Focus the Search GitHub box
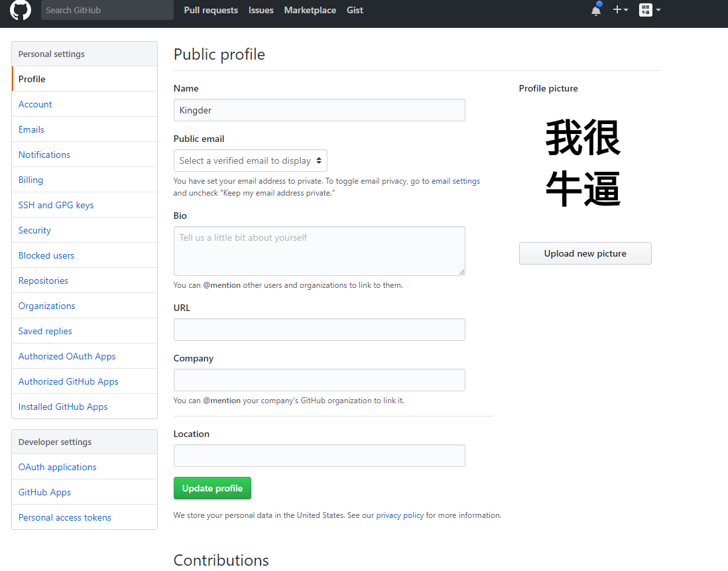Image resolution: width=728 pixels, height=571 pixels. [x=107, y=10]
